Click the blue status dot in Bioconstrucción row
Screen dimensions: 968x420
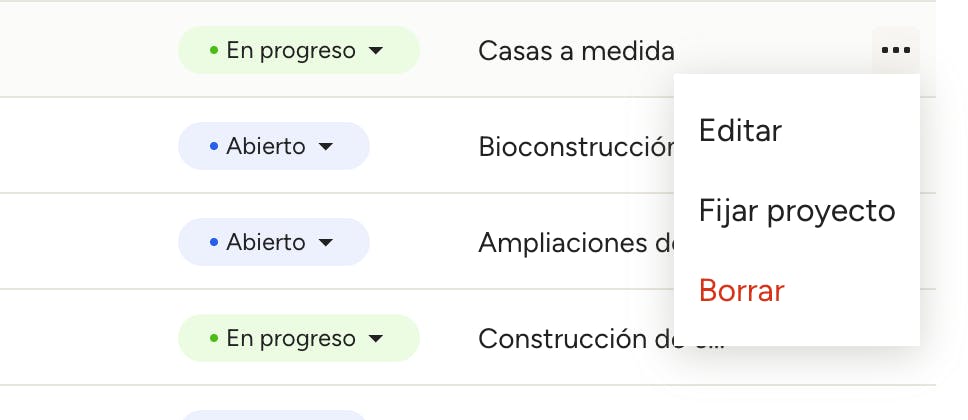click(214, 146)
